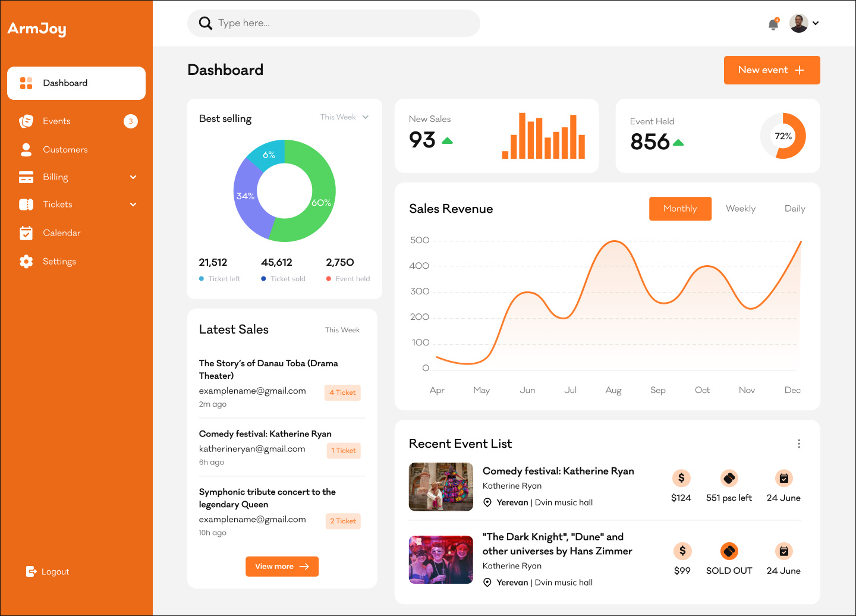Image resolution: width=856 pixels, height=616 pixels.
Task: Open the Calendar via its sidebar icon
Action: (x=26, y=232)
